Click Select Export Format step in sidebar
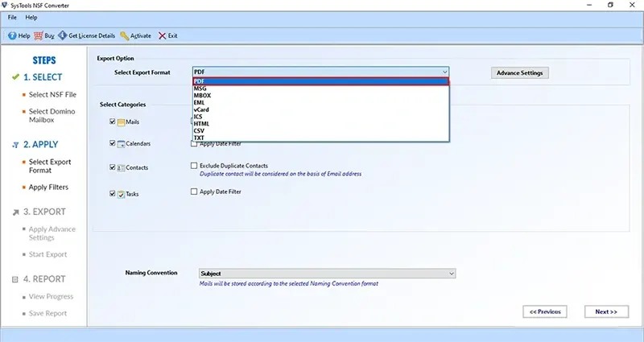The height and width of the screenshot is (342, 644). point(50,166)
